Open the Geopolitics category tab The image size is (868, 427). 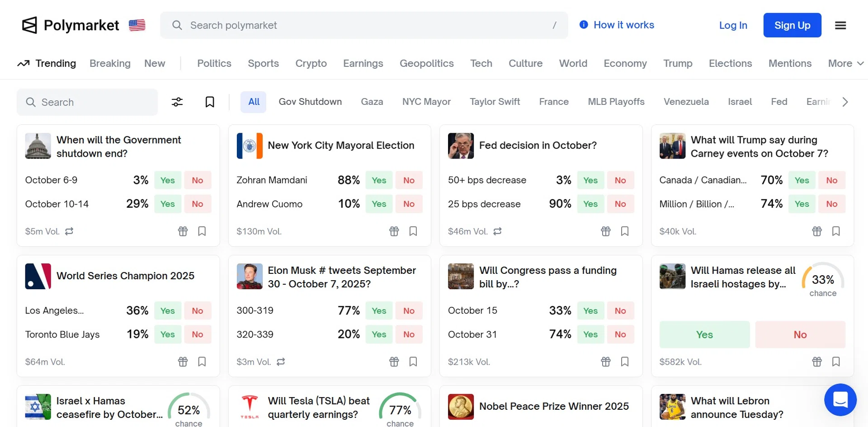pos(426,64)
